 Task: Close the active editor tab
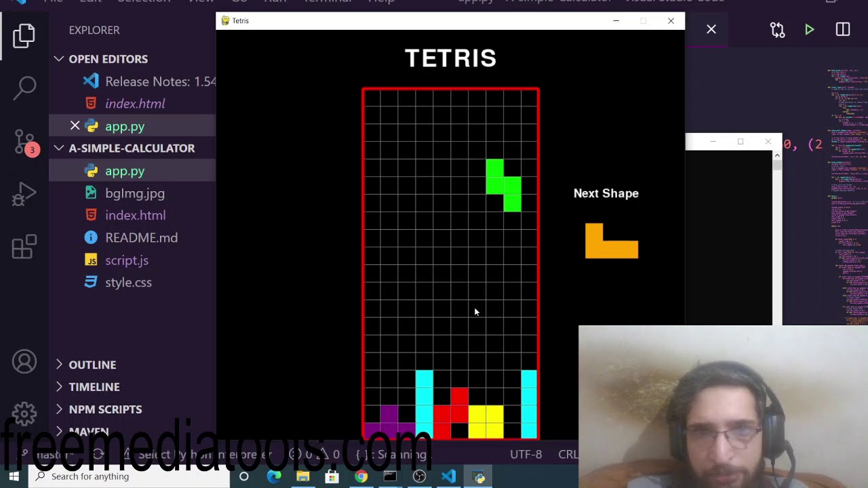pyautogui.click(x=711, y=29)
